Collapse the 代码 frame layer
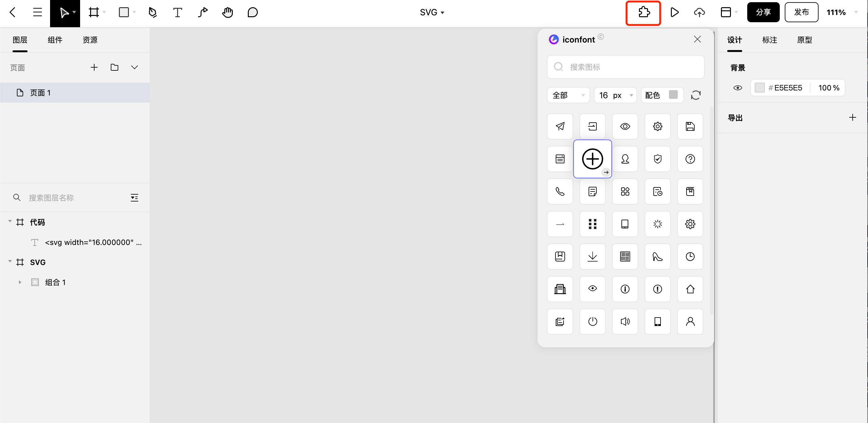 (10, 222)
